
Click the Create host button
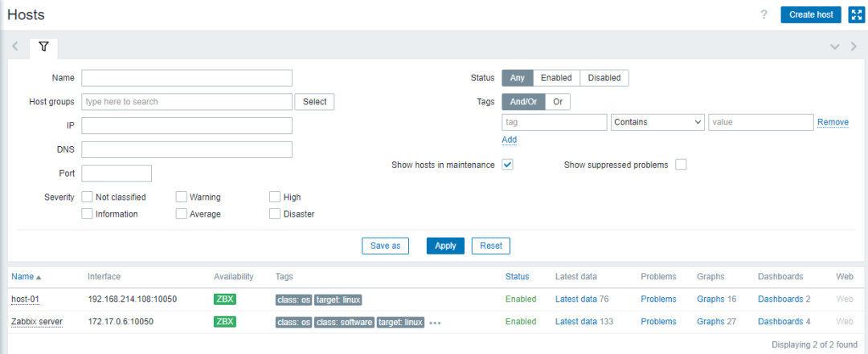tap(811, 15)
